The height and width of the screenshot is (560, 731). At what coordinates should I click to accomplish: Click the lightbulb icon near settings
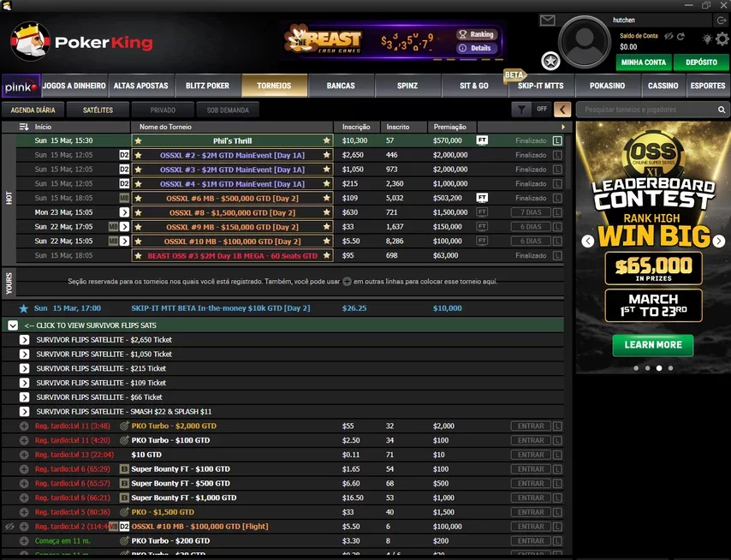pyautogui.click(x=706, y=39)
